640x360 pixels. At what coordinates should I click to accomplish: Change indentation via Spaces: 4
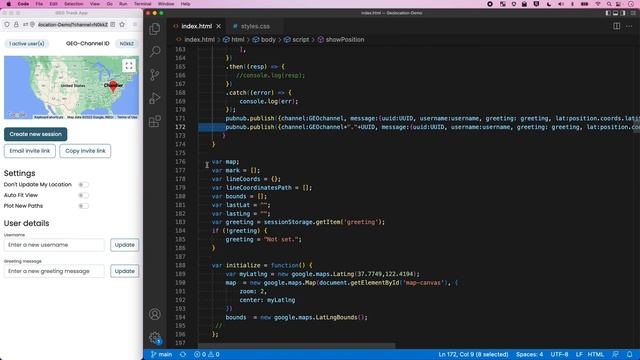[529, 354]
